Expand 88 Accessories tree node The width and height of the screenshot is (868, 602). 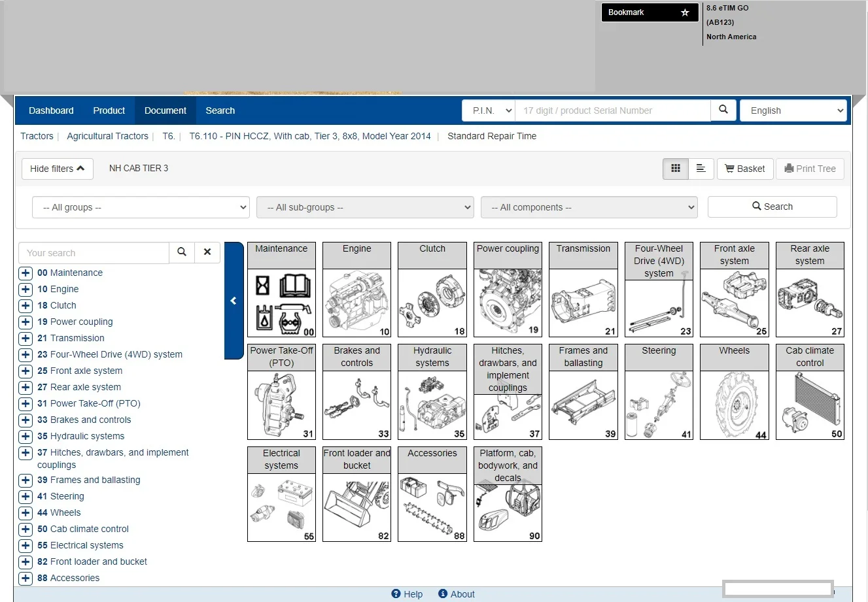(26, 578)
